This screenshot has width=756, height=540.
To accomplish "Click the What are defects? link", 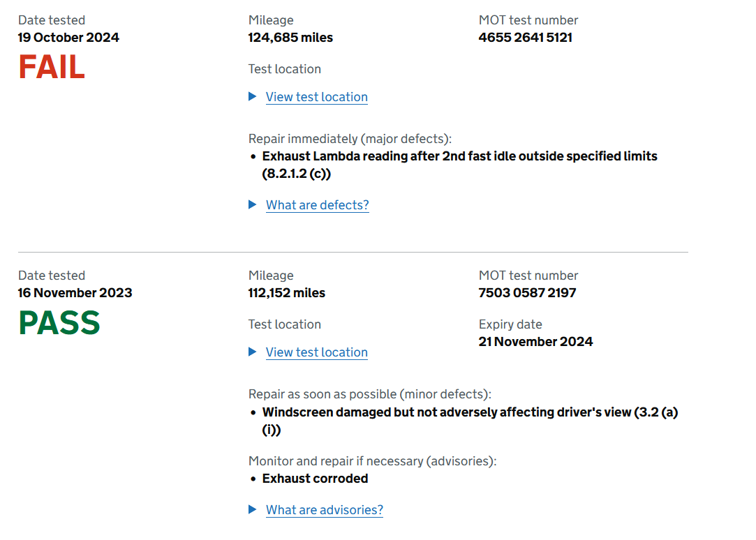I will pos(317,205).
